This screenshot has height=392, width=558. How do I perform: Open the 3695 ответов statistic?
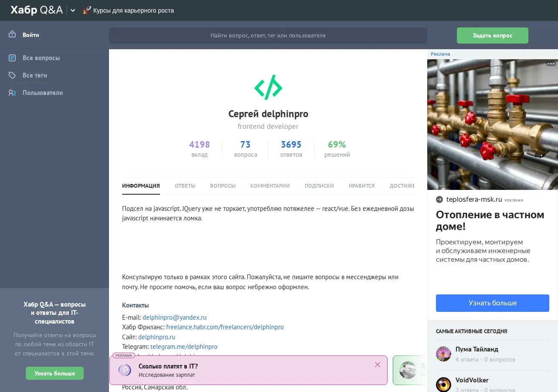pos(291,149)
